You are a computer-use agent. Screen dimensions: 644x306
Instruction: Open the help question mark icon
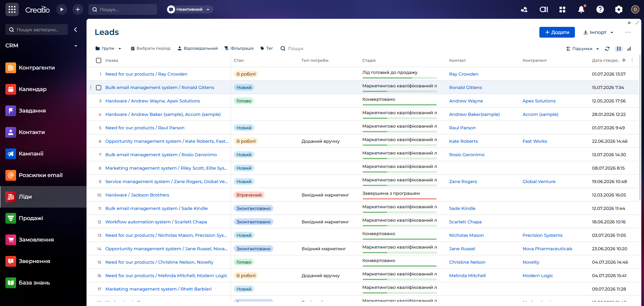(600, 9)
